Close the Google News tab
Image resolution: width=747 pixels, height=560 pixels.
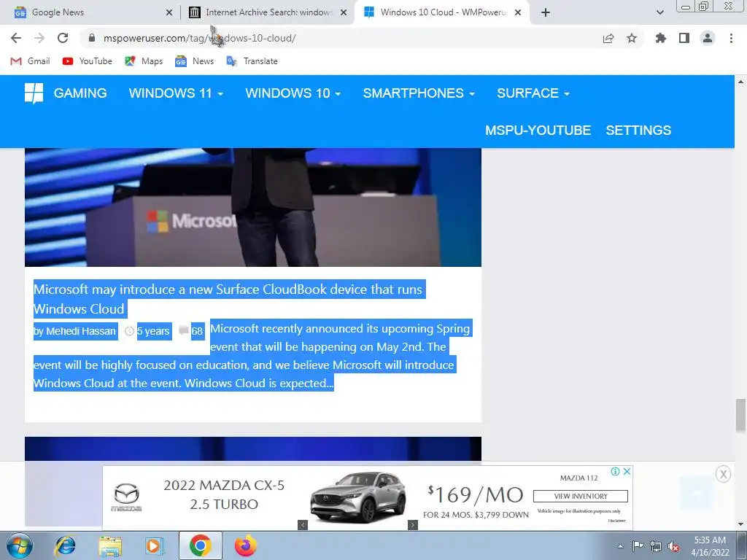(x=169, y=12)
